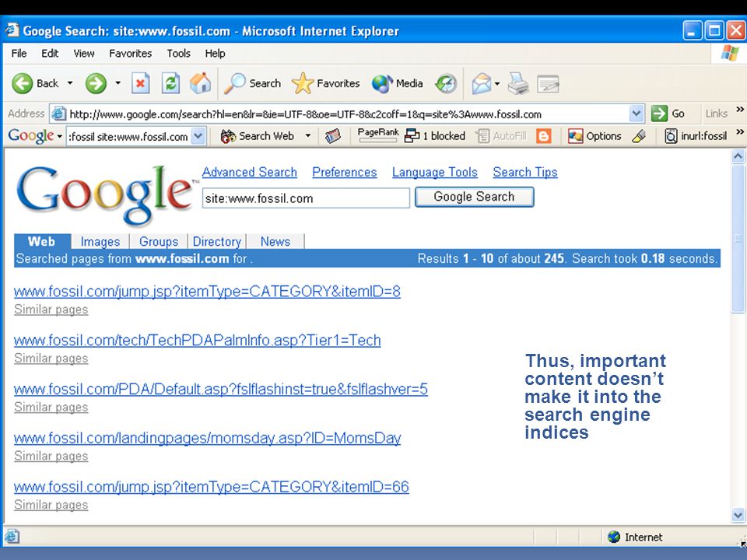
Task: Stop page loading with the red X icon
Action: pyautogui.click(x=140, y=83)
